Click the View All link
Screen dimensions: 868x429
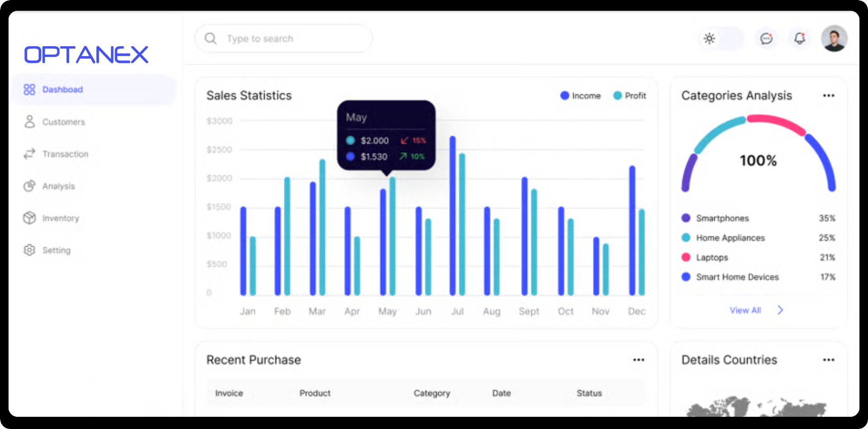click(745, 310)
